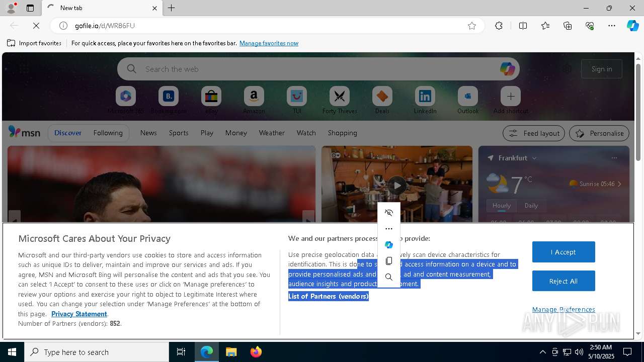Select the Following tab

[x=108, y=133]
